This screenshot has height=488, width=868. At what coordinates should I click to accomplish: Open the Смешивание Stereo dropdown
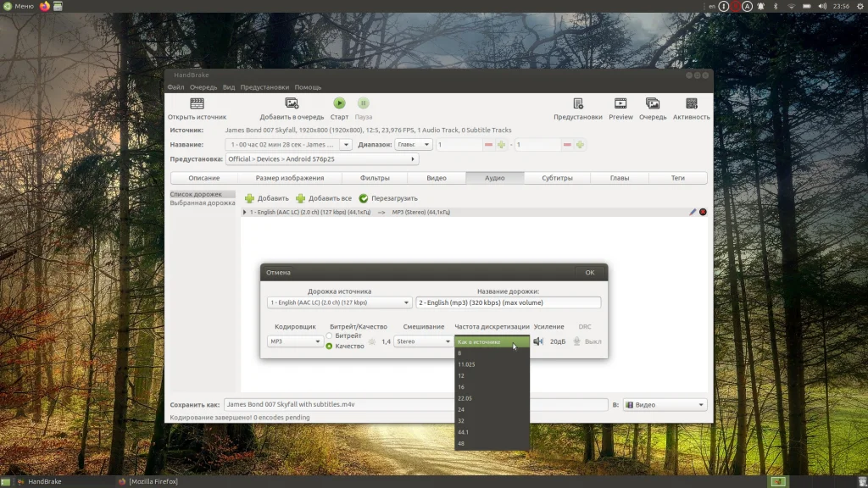click(x=423, y=341)
